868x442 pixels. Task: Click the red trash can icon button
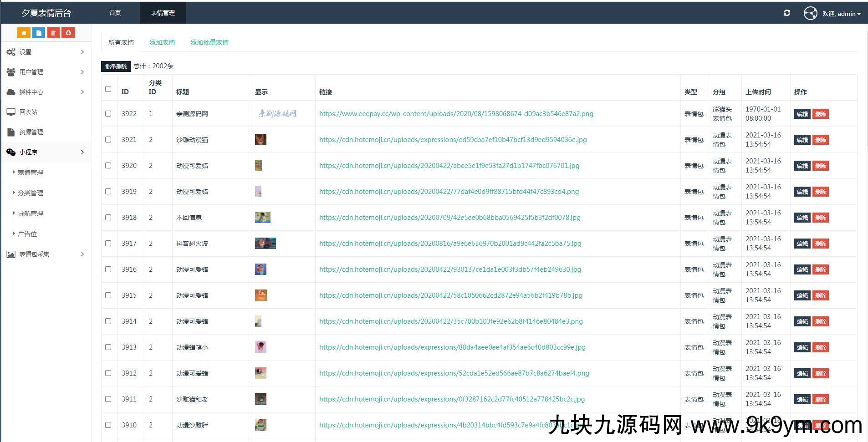pyautogui.click(x=53, y=33)
